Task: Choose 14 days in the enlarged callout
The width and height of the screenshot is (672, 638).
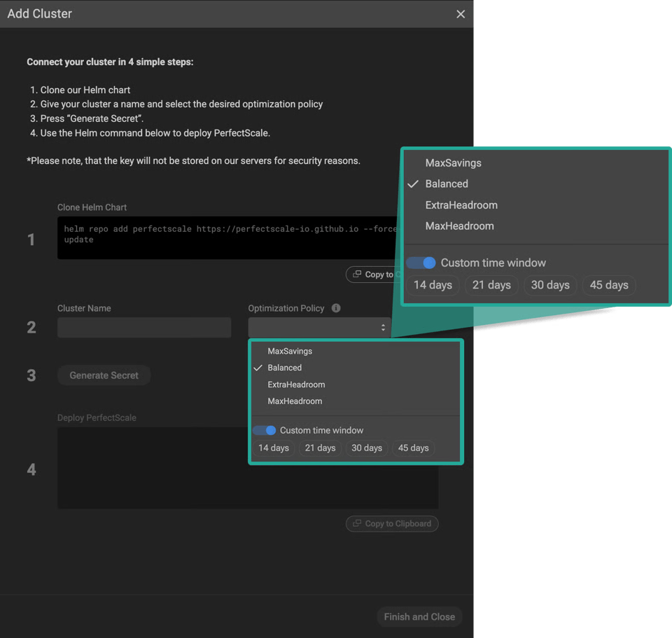Action: (433, 285)
